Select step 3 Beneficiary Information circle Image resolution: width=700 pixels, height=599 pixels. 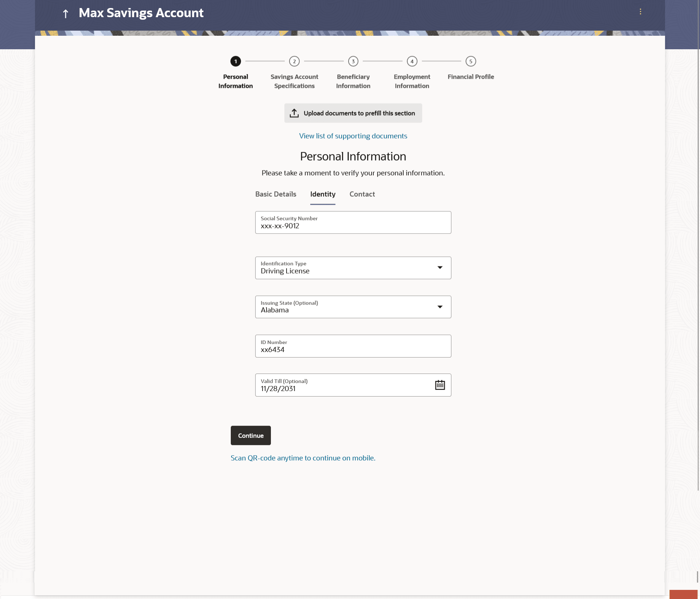353,61
